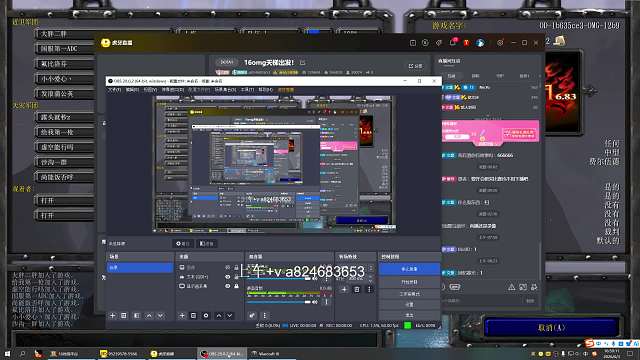Move source down in OBS Sources panel
This screenshot has width=640, height=360.
coord(230,316)
